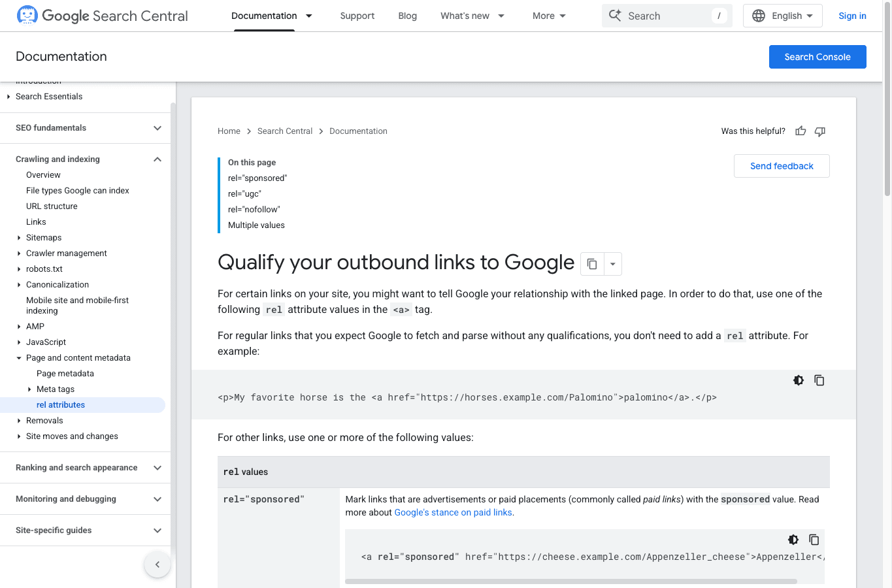Screen dimensions: 892x588
Task: Open the Blog tab
Action: [x=408, y=16]
